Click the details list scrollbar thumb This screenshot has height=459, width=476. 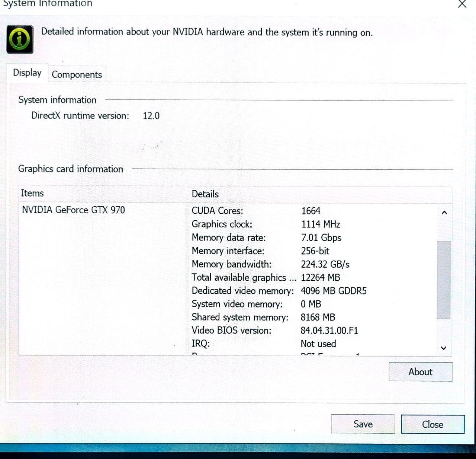pos(443,280)
